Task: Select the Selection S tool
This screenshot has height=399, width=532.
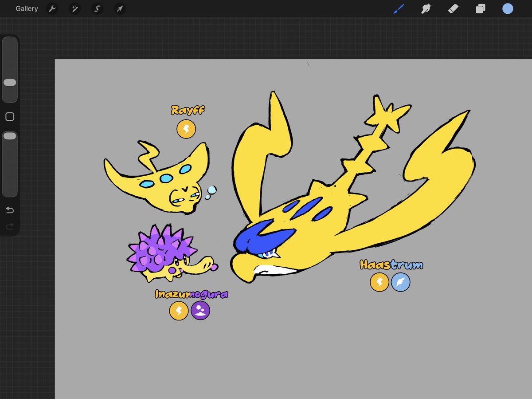Action: [97, 9]
